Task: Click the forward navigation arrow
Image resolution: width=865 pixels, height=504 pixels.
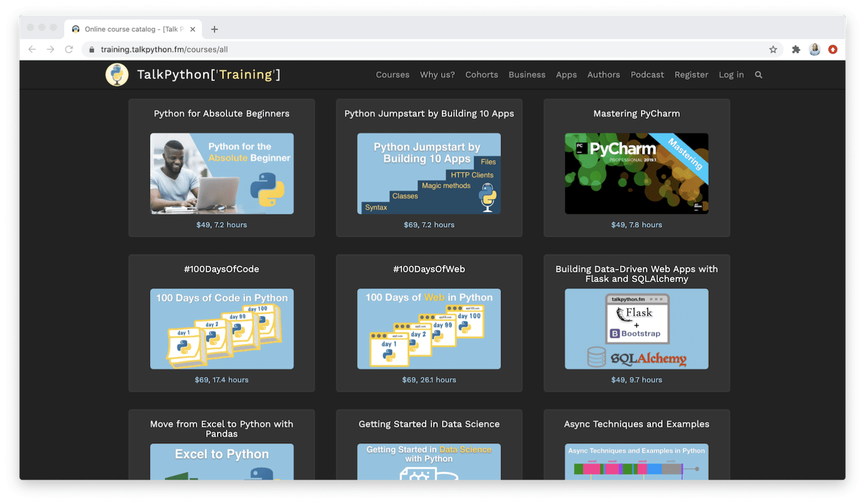Action: 51,49
